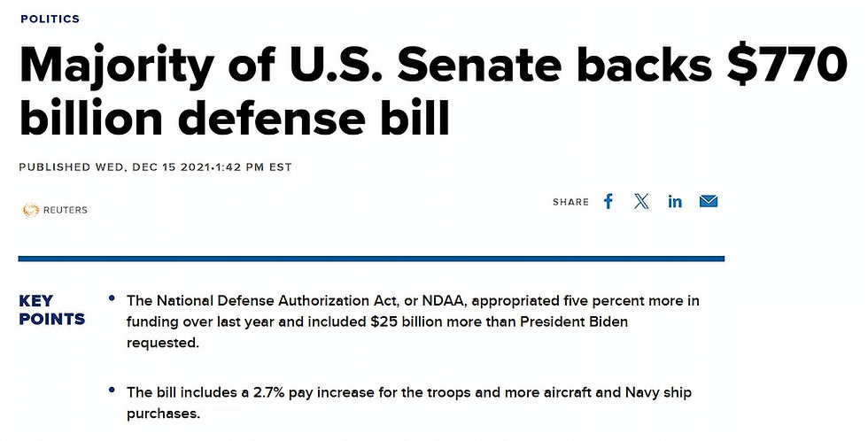This screenshot has height=441, width=868.
Task: Click "billion defense bill" headline line
Action: pos(234,119)
